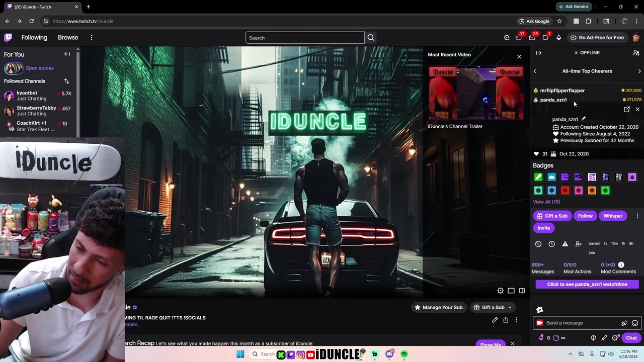Open user card three-dot menu

637,216
